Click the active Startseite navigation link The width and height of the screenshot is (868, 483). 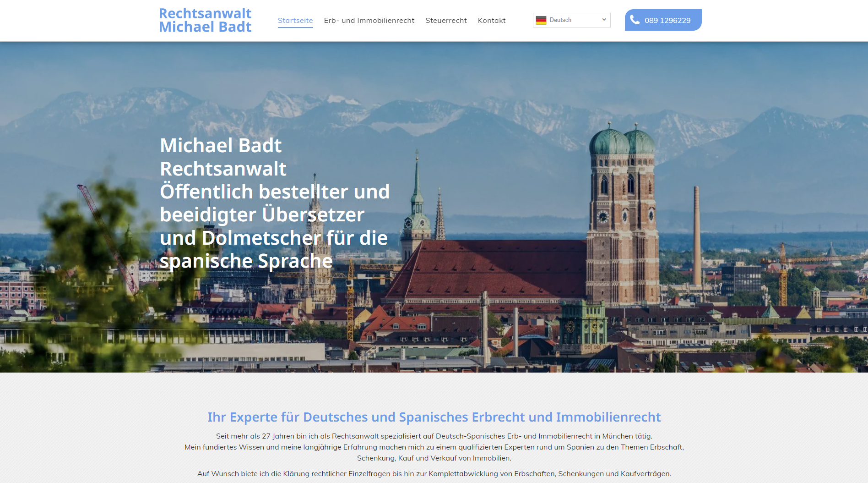pyautogui.click(x=295, y=20)
